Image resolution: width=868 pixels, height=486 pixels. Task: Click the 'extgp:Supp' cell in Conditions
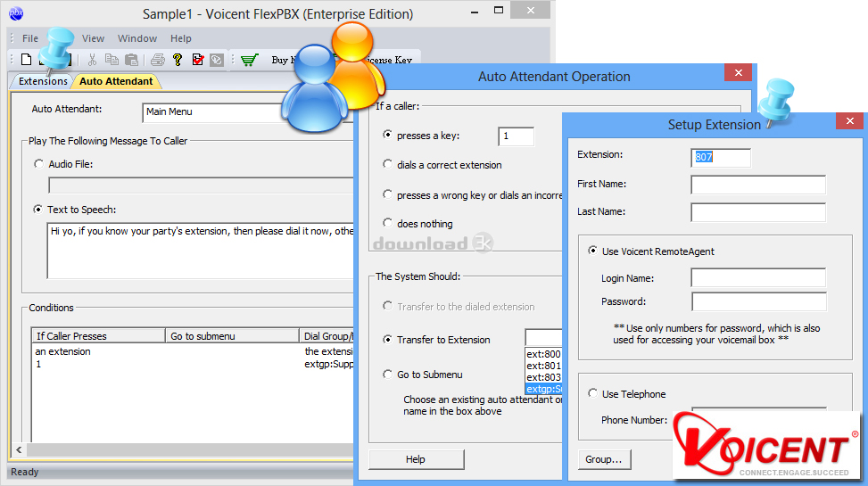tap(329, 364)
